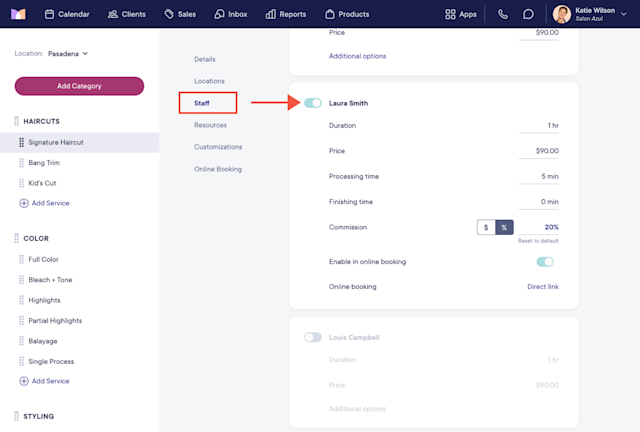Select dollar commission type
The width and height of the screenshot is (640, 432).
point(486,227)
